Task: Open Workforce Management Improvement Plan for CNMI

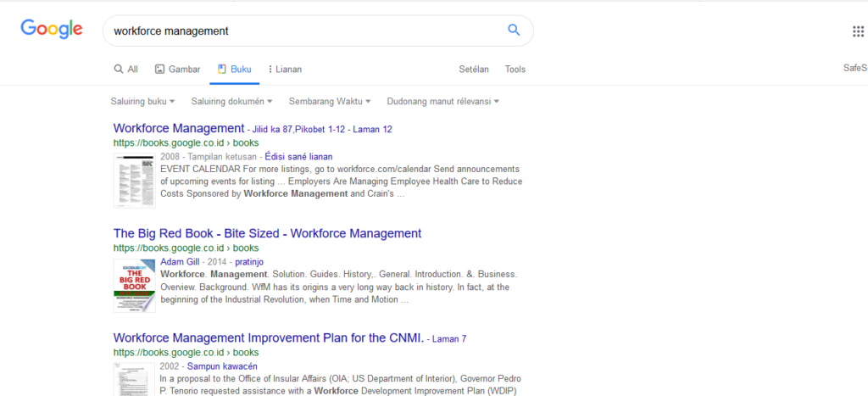Action: coord(269,337)
